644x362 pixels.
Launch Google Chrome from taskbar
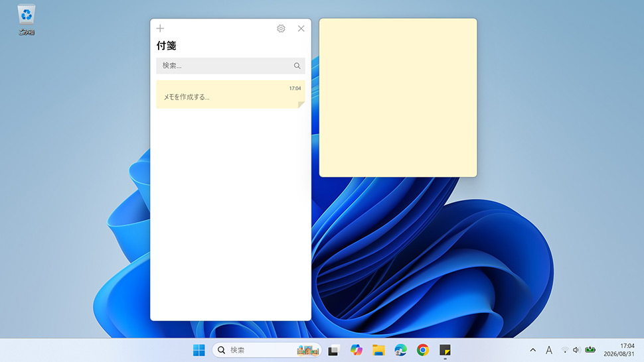click(x=423, y=350)
